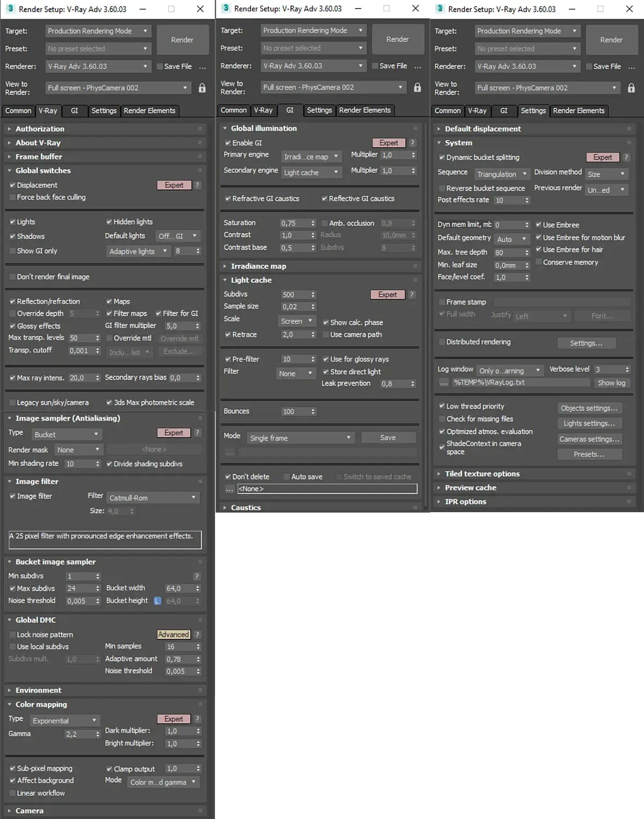Expand the Irradiance map rollout
644x819 pixels.
[x=258, y=266]
